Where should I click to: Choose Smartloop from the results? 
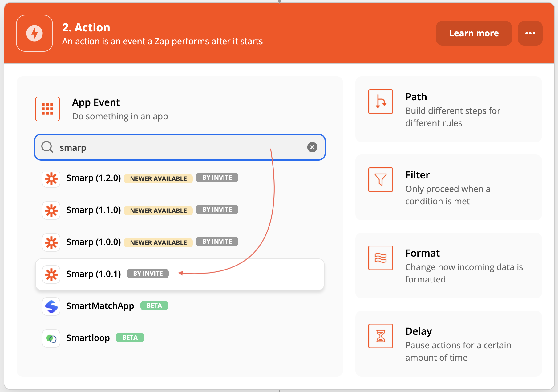(x=180, y=338)
